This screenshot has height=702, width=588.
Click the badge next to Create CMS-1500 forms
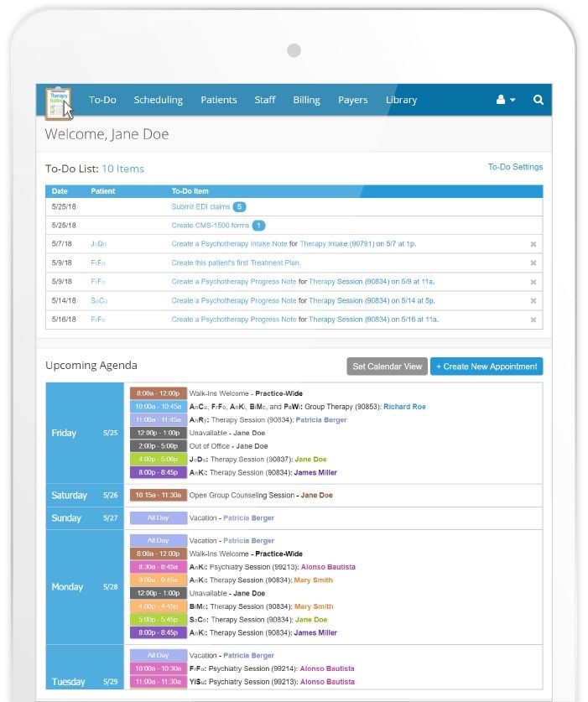[x=259, y=226]
